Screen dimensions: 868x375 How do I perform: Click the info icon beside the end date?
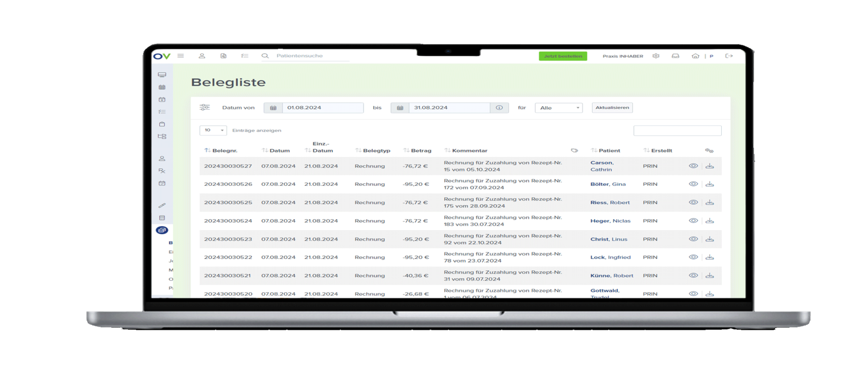coord(499,108)
